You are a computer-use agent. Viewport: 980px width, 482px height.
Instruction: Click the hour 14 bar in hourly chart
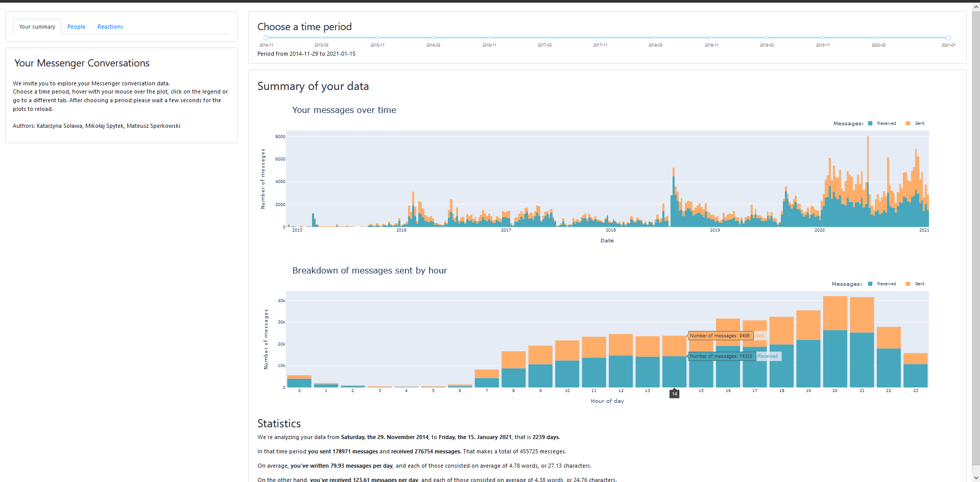[675, 361]
